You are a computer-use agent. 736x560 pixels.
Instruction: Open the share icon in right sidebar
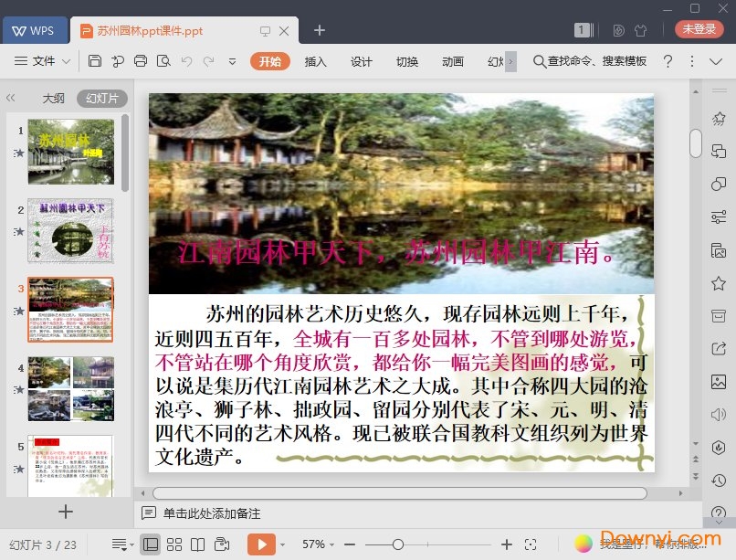point(719,348)
